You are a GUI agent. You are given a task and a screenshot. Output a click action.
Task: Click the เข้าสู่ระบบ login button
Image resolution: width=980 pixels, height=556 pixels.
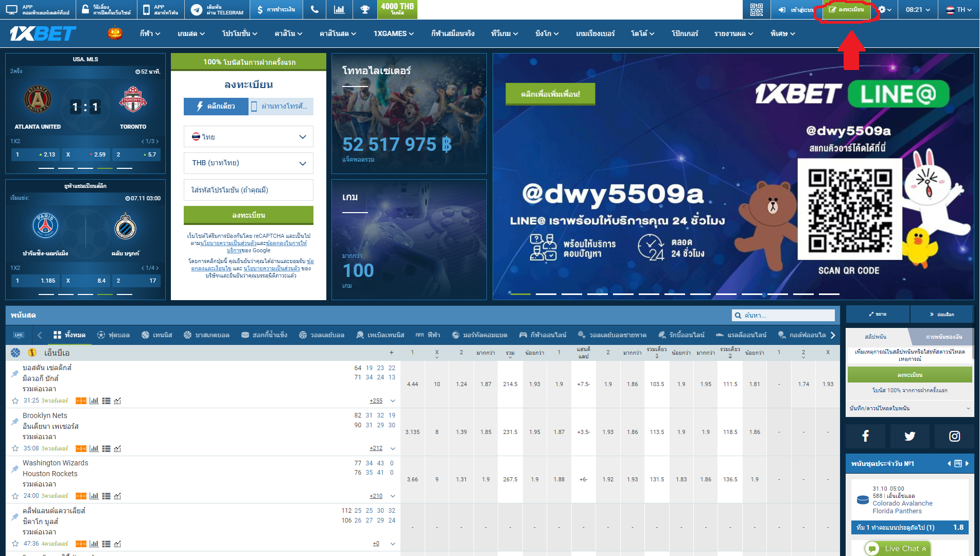(796, 10)
